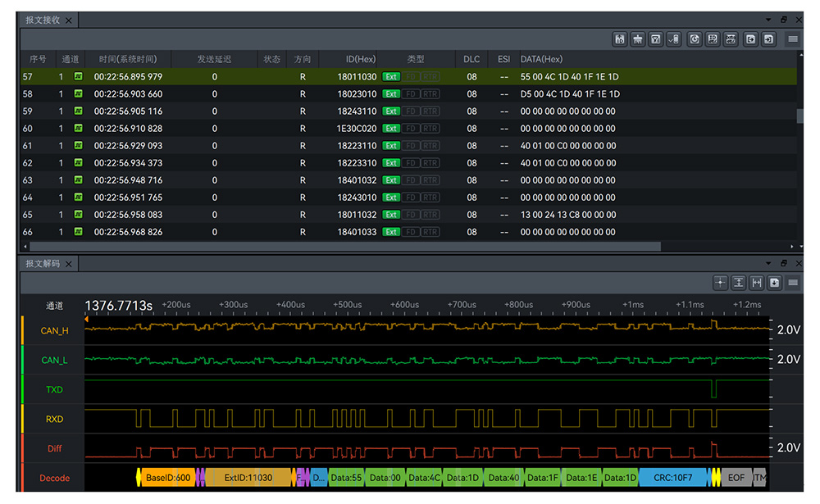Viewport: 820px width, 504px height.
Task: Click the data format icon beside ID format
Action: point(731,39)
